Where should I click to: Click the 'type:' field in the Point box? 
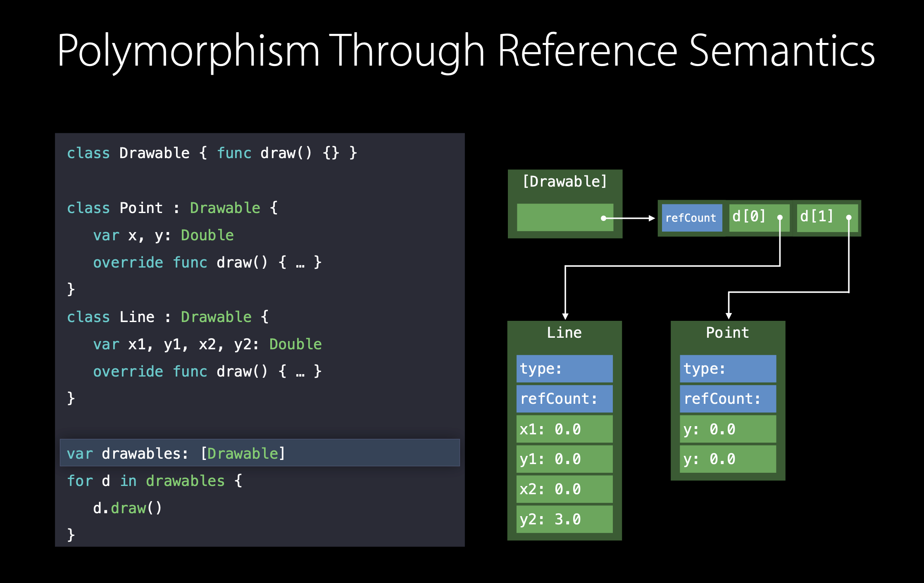tap(727, 368)
